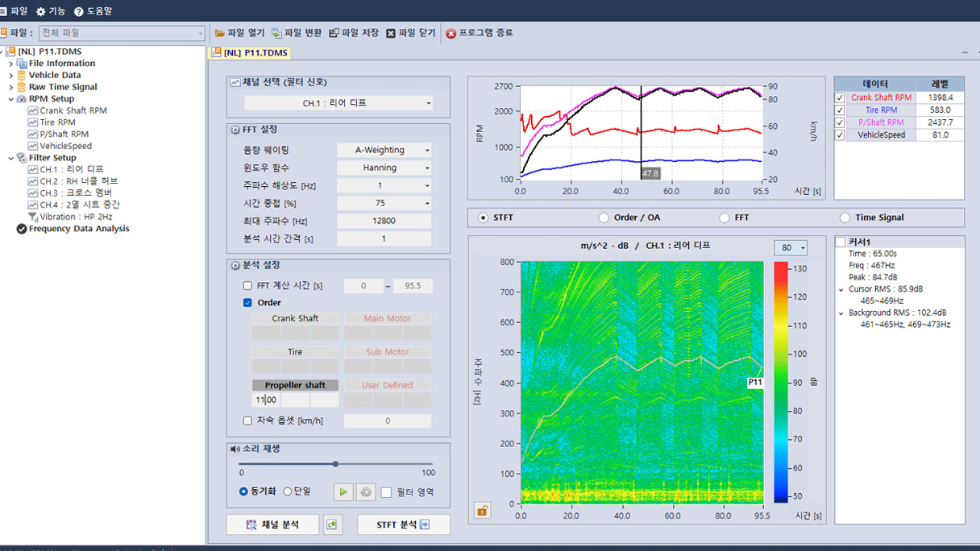Collapse the Cursor RMS entry

[x=842, y=289]
